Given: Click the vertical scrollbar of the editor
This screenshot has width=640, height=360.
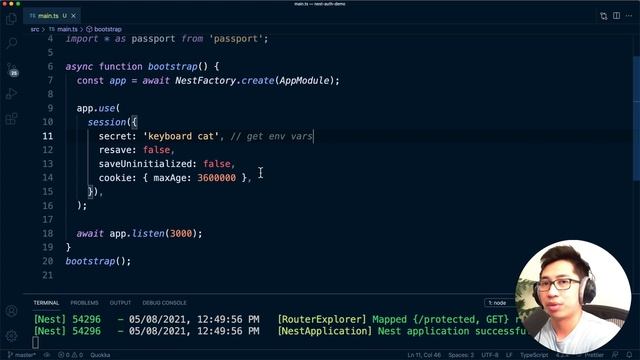Looking at the screenshot, I should coord(636,118).
